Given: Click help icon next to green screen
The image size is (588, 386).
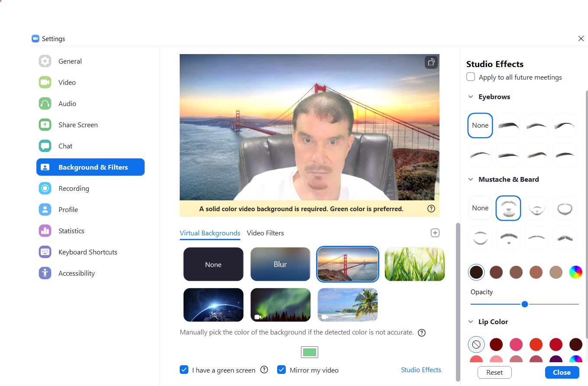Looking at the screenshot, I should tap(264, 370).
